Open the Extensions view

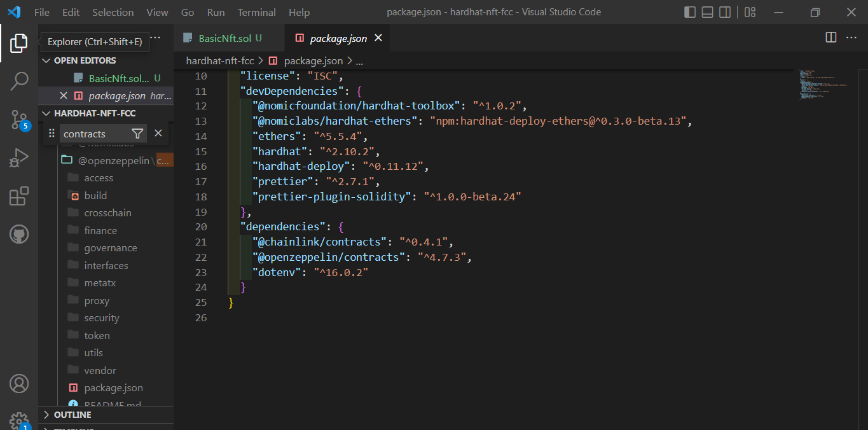(x=19, y=196)
